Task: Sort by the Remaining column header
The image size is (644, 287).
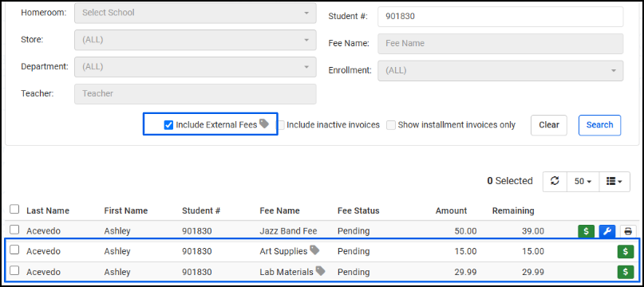Action: (513, 210)
